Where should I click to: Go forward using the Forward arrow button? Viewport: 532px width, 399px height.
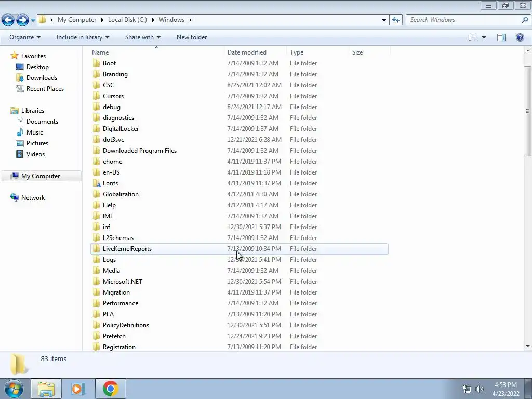coord(22,20)
